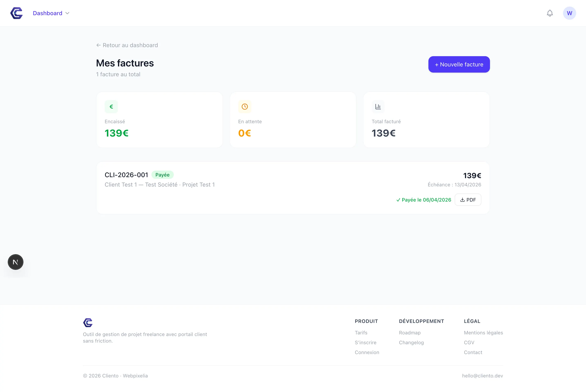Viewport: 586px width, 392px height.
Task: Click the Payée status badge
Action: coord(162,174)
